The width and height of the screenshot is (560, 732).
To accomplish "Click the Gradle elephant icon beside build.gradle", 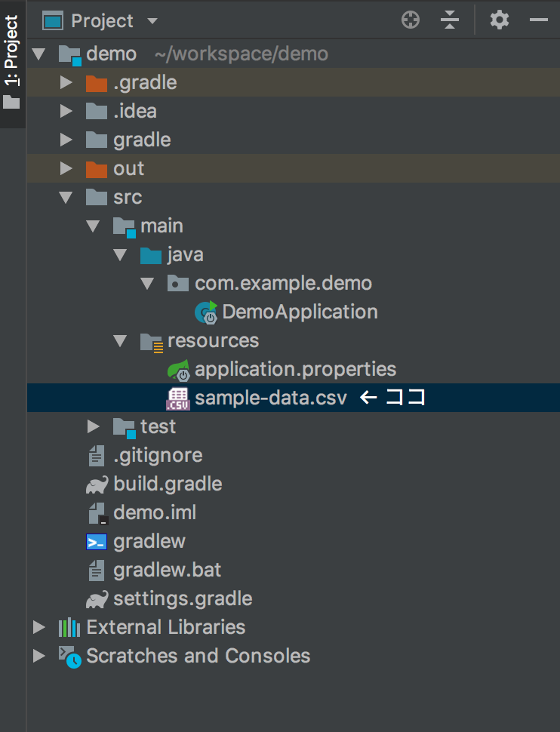I will point(97,484).
